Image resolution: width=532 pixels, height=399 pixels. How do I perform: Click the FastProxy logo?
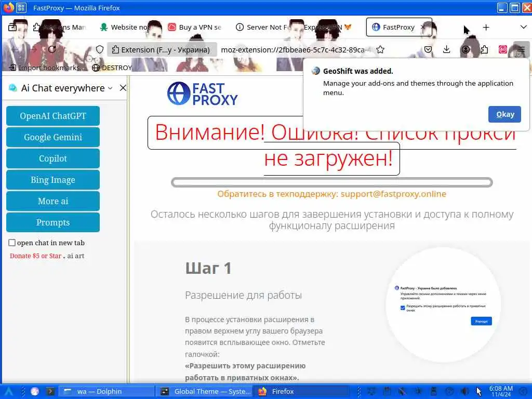point(203,94)
